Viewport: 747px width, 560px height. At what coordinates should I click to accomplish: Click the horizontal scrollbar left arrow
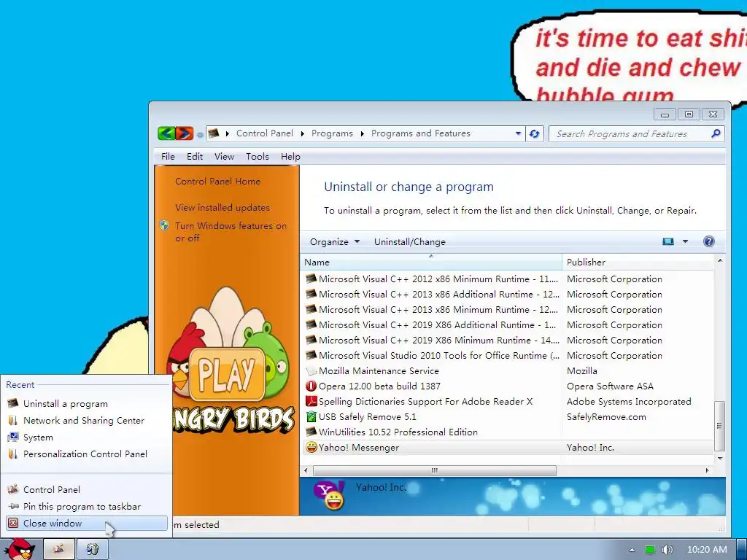(306, 470)
